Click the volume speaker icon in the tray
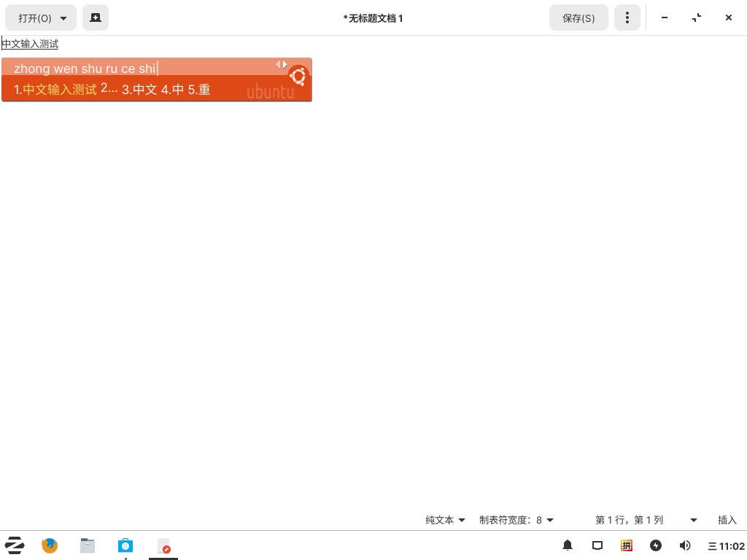Screen dimensions: 747x560 pos(685,545)
